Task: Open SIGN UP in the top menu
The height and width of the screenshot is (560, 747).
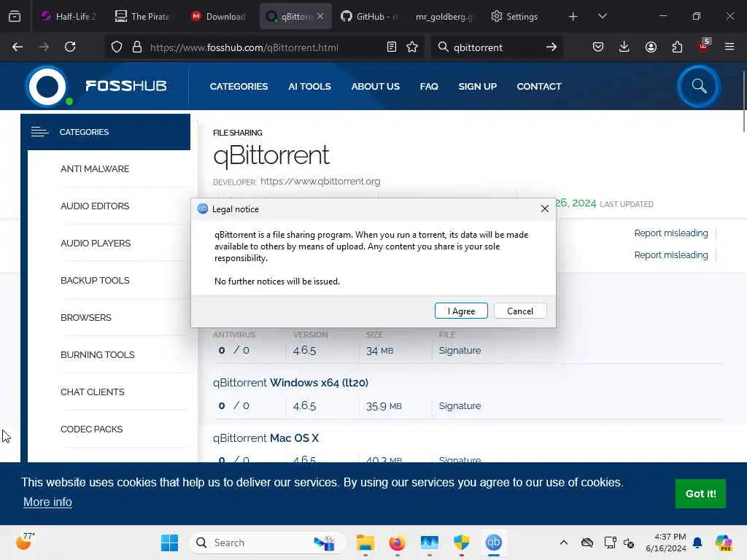Action: [x=477, y=86]
